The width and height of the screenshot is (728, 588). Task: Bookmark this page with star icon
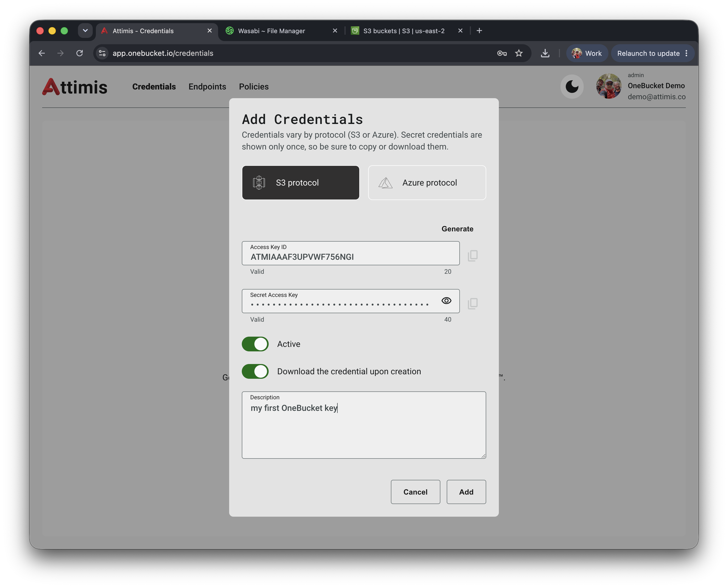pos(519,53)
